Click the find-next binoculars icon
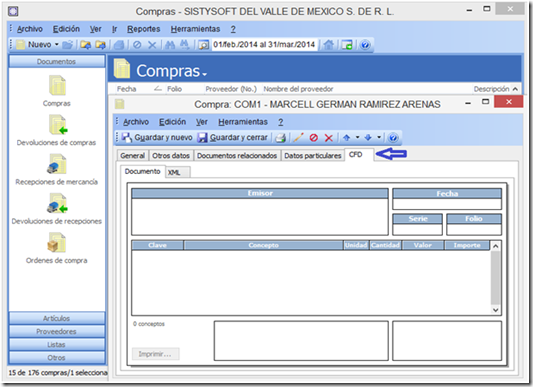The width and height of the screenshot is (533, 387). [x=184, y=45]
